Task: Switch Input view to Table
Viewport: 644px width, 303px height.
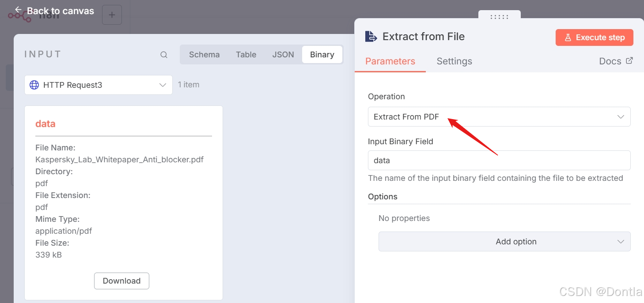Action: pyautogui.click(x=246, y=55)
